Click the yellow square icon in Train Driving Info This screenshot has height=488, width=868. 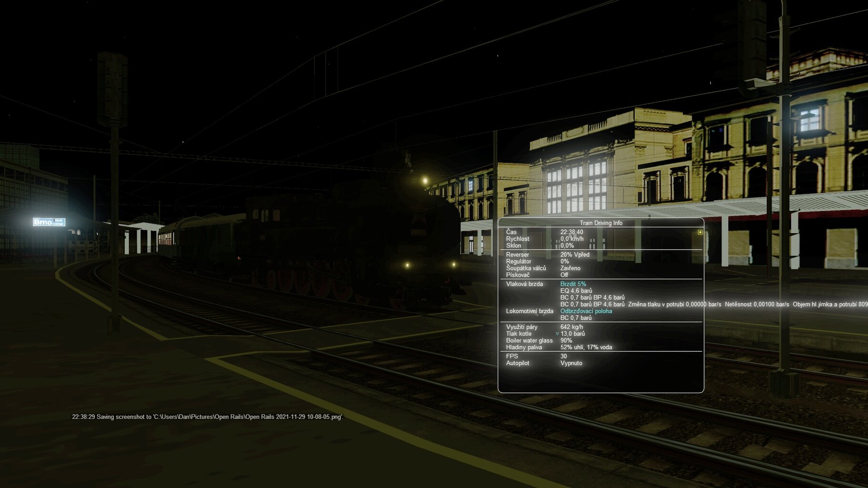[700, 232]
